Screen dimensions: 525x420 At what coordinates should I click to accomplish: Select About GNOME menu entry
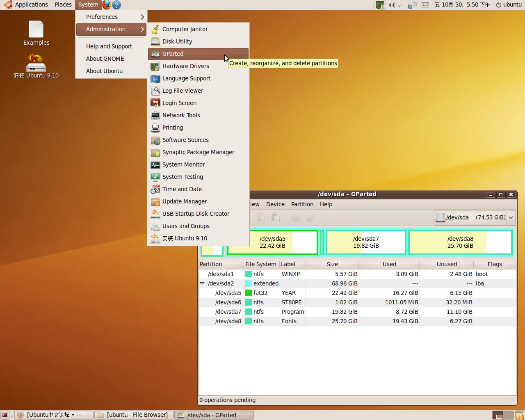(x=111, y=59)
